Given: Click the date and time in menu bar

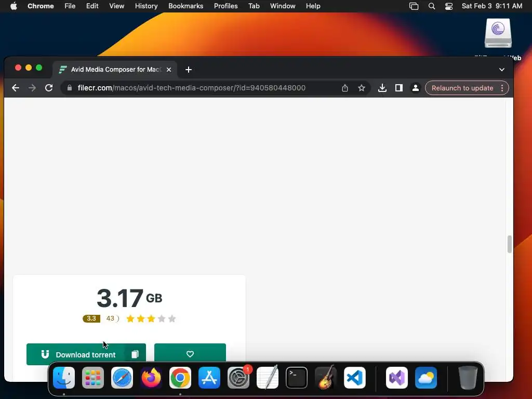Looking at the screenshot, I should pos(492,6).
